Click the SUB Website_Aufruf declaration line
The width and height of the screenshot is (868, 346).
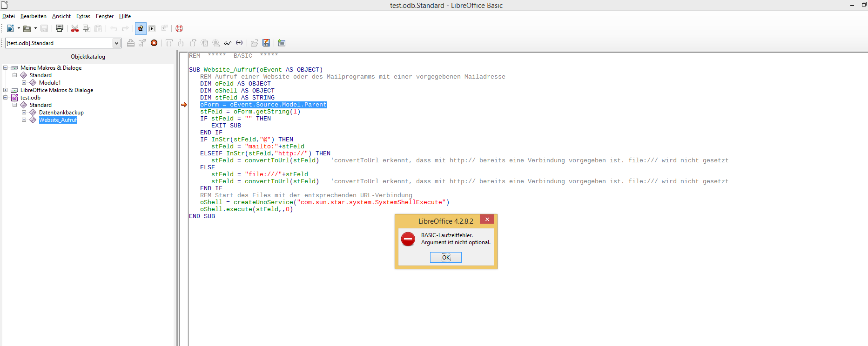256,70
